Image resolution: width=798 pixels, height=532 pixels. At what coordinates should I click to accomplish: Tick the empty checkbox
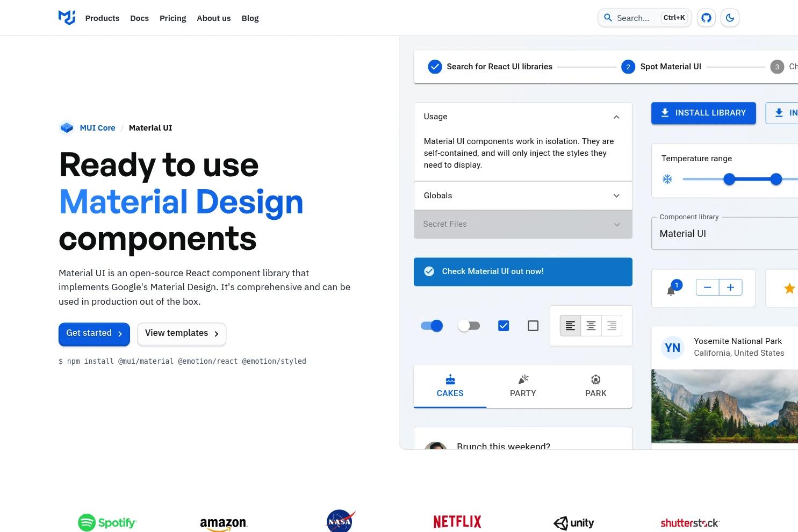[x=533, y=326]
